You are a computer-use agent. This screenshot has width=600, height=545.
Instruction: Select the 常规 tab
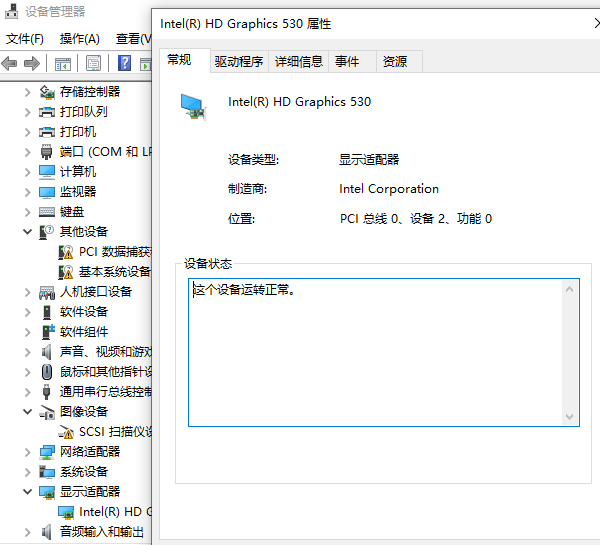click(x=185, y=60)
